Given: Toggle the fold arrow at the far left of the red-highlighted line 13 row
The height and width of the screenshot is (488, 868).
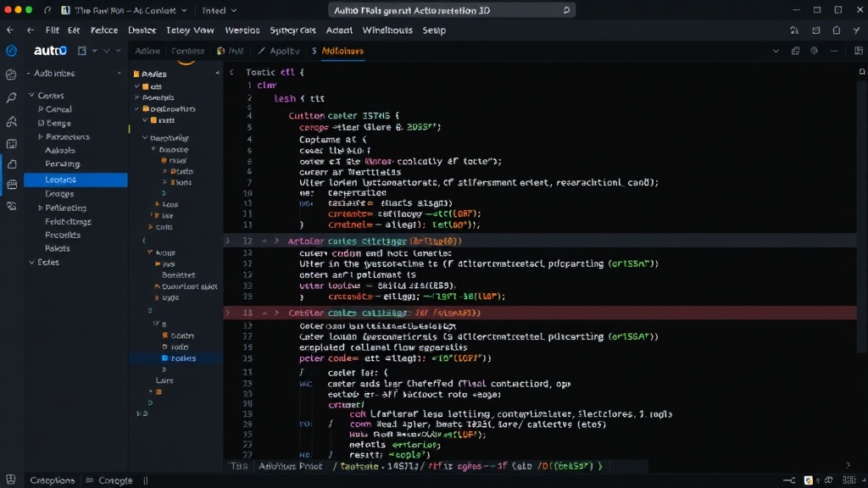Looking at the screenshot, I should click(x=227, y=313).
